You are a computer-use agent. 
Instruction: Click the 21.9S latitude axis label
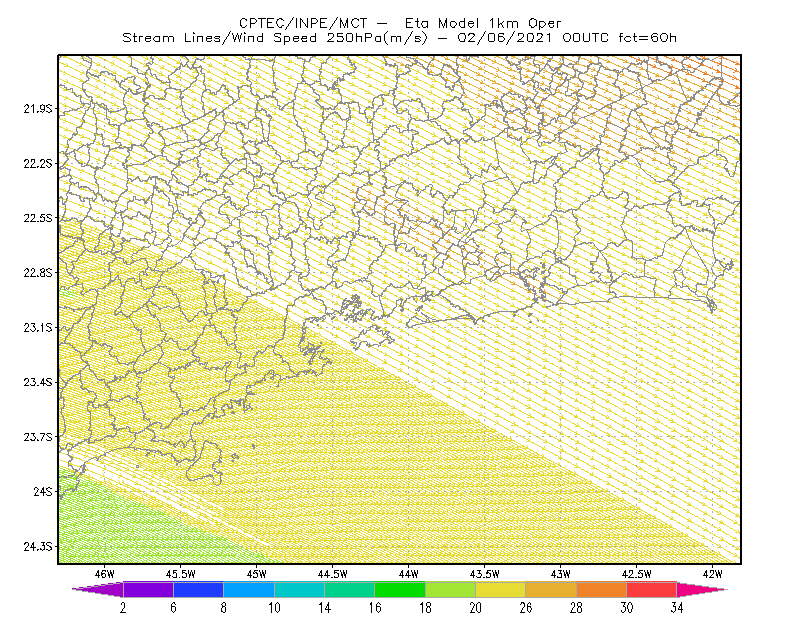coord(38,109)
